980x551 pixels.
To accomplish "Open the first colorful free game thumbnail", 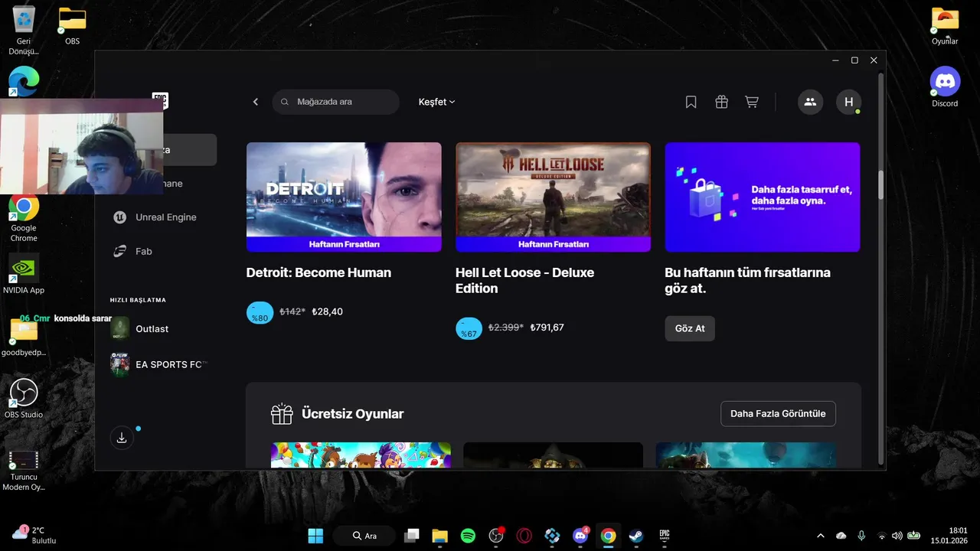I will pyautogui.click(x=361, y=455).
